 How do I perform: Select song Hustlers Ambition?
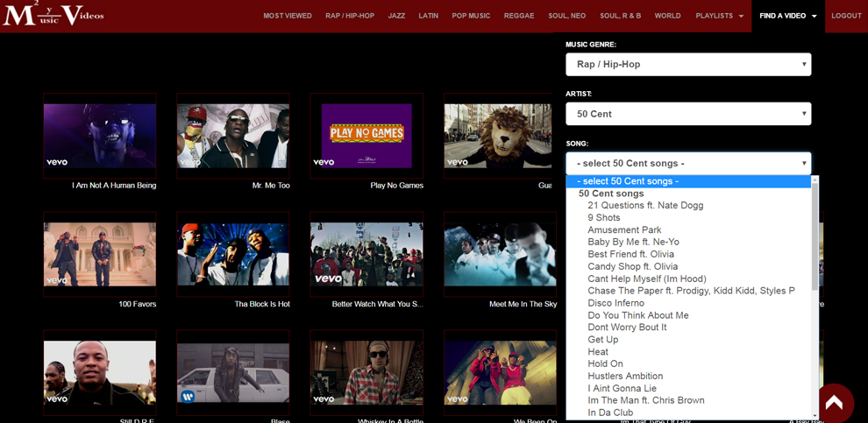pyautogui.click(x=625, y=376)
